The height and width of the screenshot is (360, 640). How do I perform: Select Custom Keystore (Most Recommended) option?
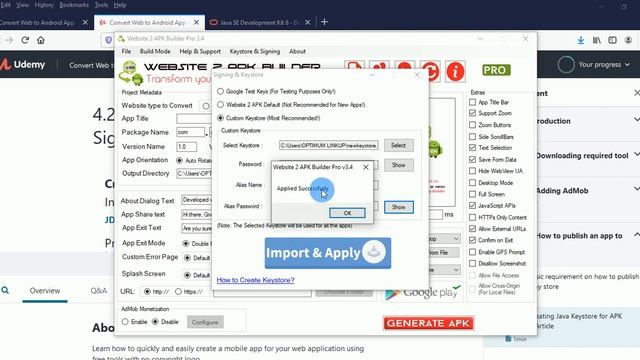coord(220,118)
